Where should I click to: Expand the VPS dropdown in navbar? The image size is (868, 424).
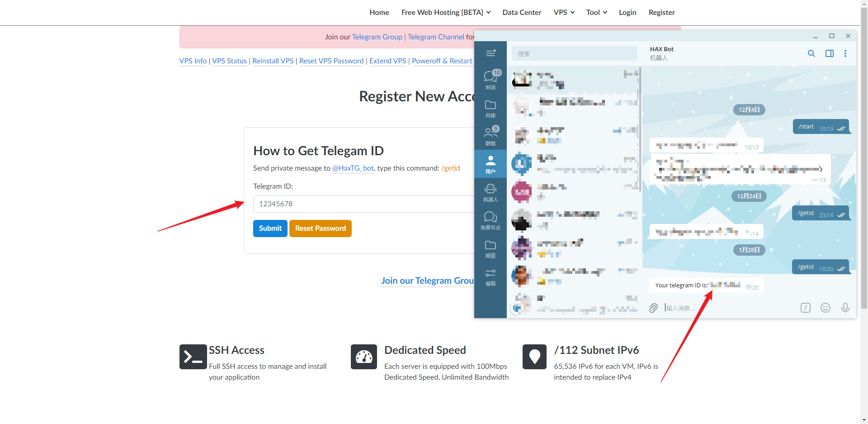564,12
